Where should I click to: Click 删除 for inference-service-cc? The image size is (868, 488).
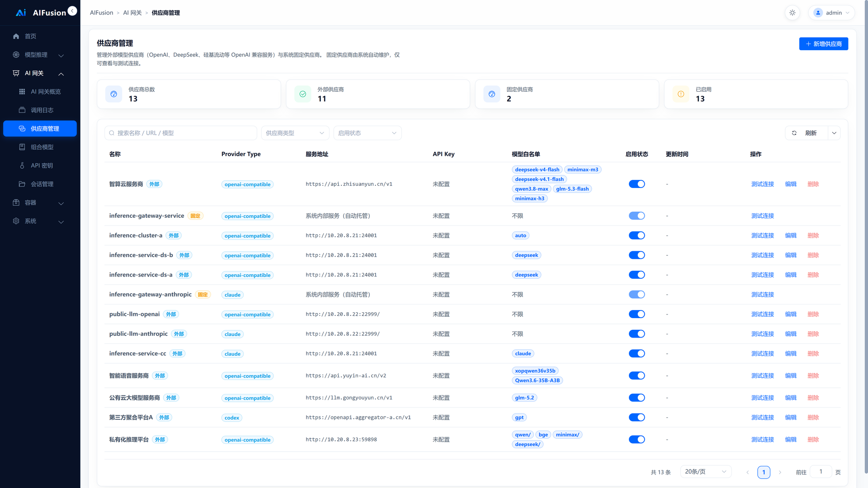pyautogui.click(x=813, y=354)
